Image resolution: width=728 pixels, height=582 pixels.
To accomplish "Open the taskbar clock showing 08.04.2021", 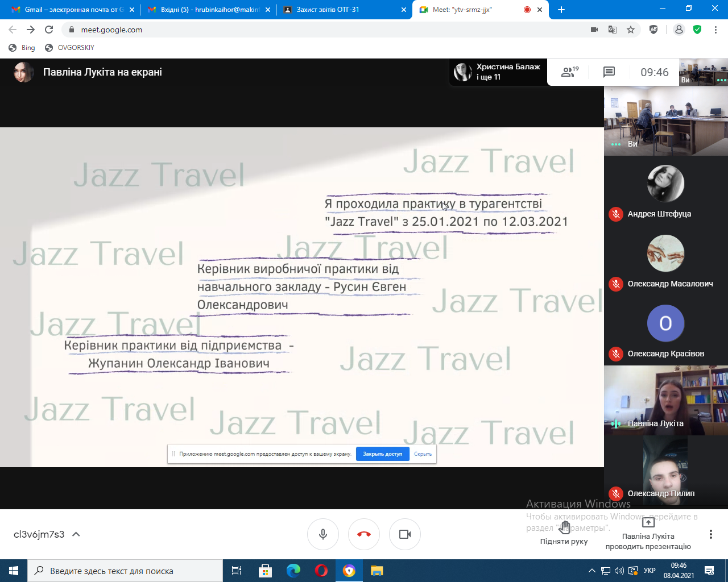I will point(679,571).
